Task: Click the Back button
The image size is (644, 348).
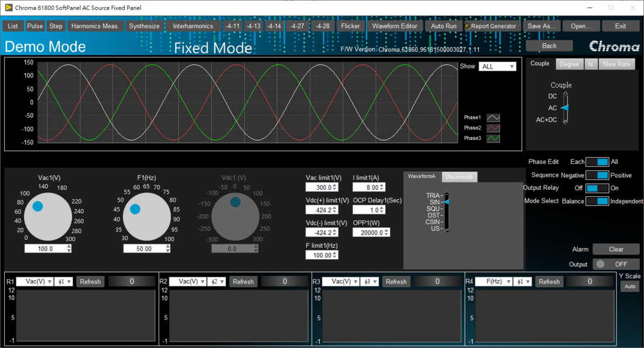Action: (549, 46)
